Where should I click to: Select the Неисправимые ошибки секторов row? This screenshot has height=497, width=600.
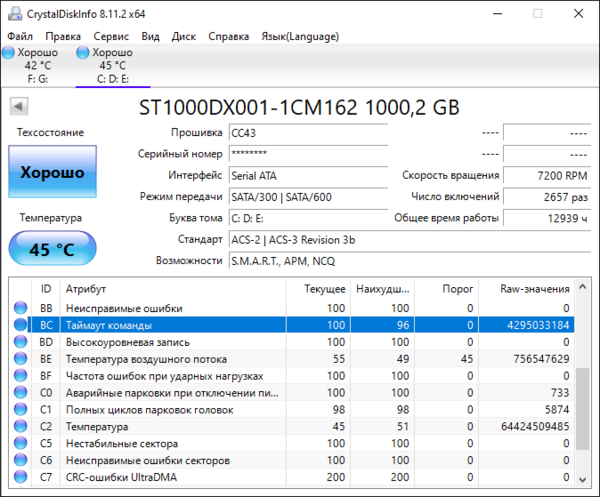(x=292, y=460)
